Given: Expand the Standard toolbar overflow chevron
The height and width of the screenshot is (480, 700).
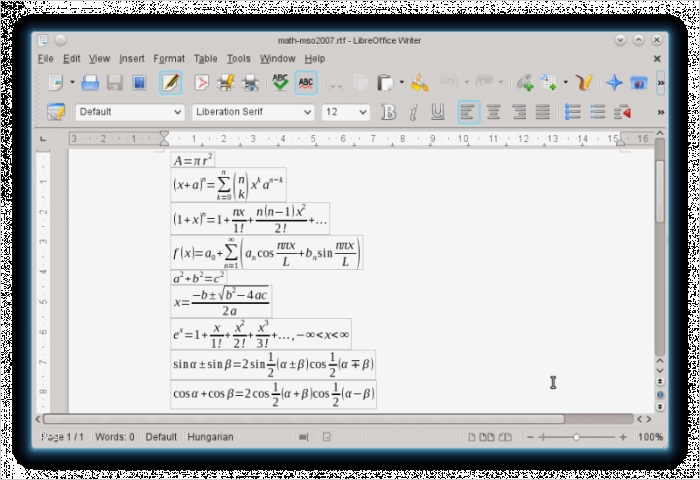Looking at the screenshot, I should click(661, 83).
